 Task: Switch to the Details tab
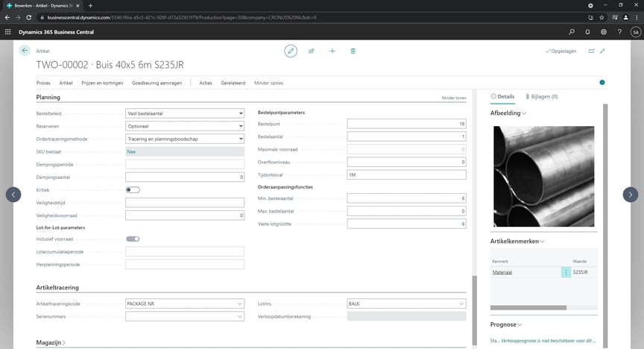[x=502, y=97]
